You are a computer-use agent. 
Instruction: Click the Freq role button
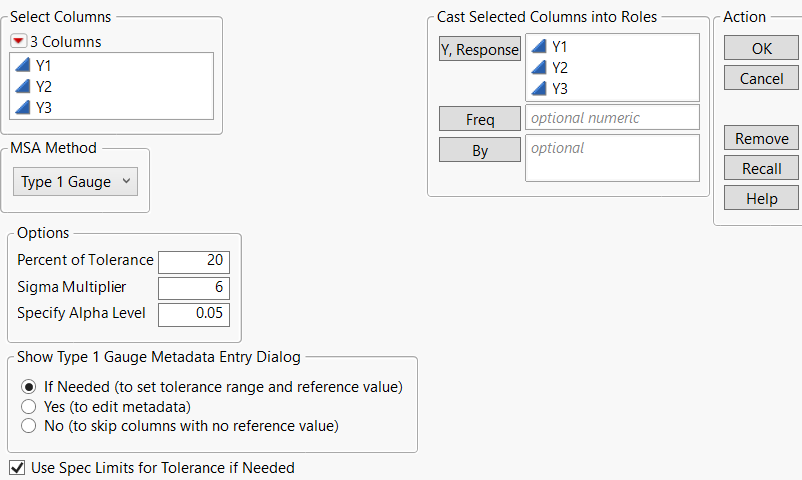click(x=480, y=119)
